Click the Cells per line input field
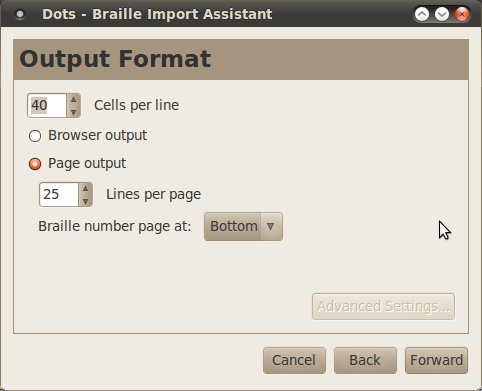 click(x=47, y=105)
